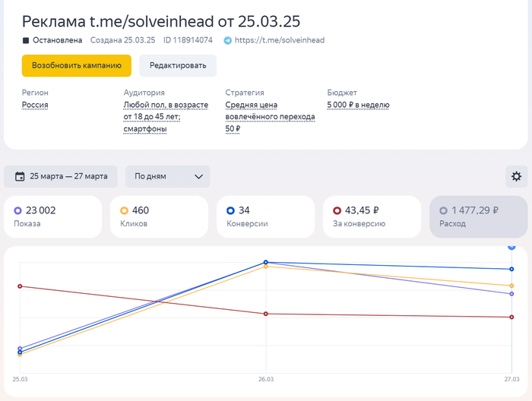Toggle the 23 002 Показа metric card

(x=53, y=216)
